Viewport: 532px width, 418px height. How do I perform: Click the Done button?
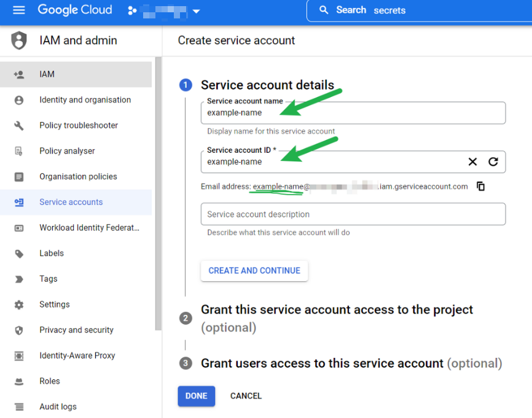[x=196, y=396]
